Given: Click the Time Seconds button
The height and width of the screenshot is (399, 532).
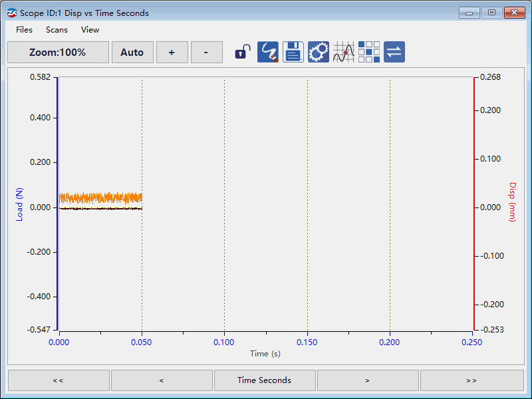Looking at the screenshot, I should coord(265,380).
